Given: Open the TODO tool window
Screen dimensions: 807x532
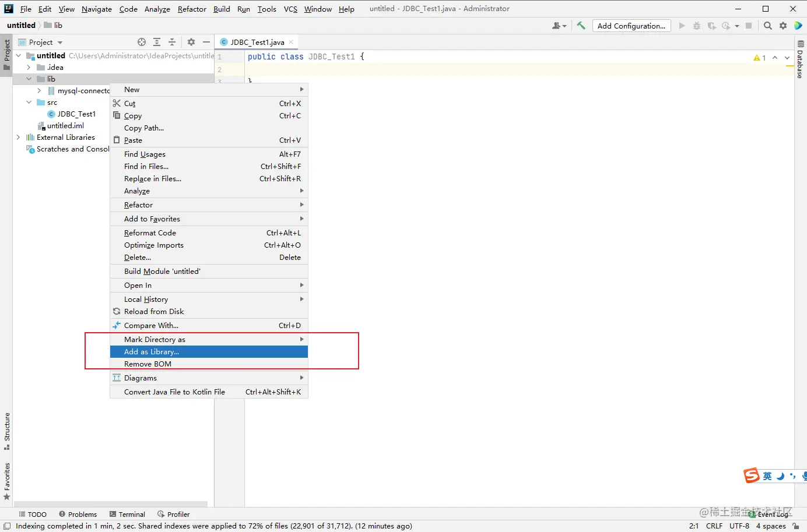Looking at the screenshot, I should coord(33,514).
